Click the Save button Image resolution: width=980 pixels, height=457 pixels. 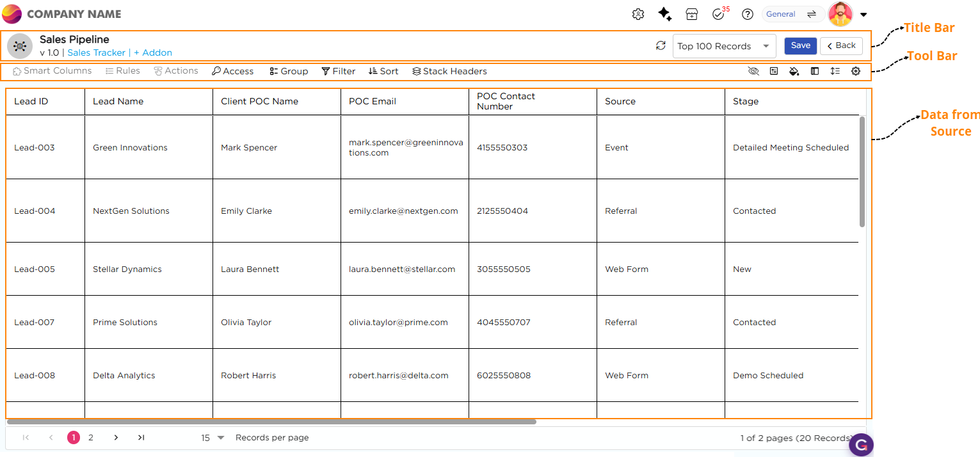(x=800, y=45)
